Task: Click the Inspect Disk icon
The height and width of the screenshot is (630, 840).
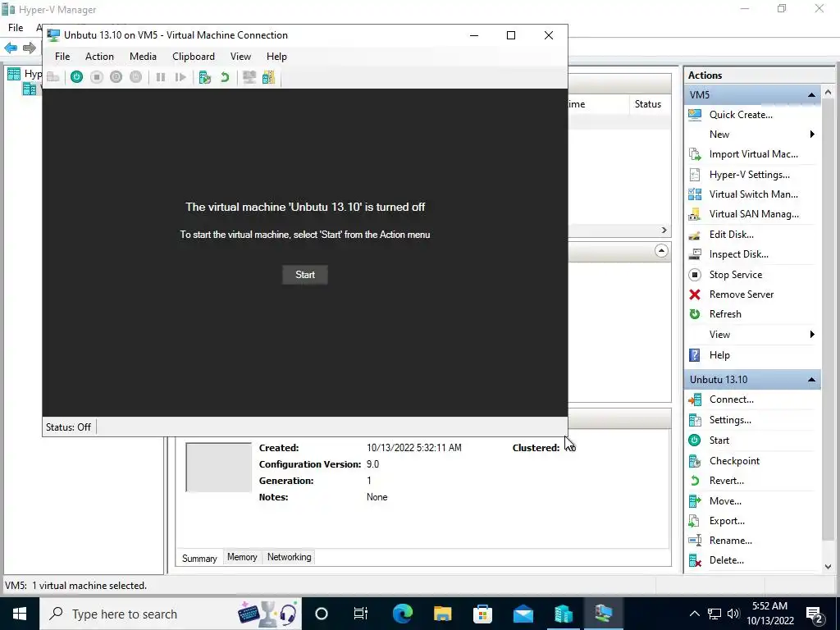Action: click(695, 254)
